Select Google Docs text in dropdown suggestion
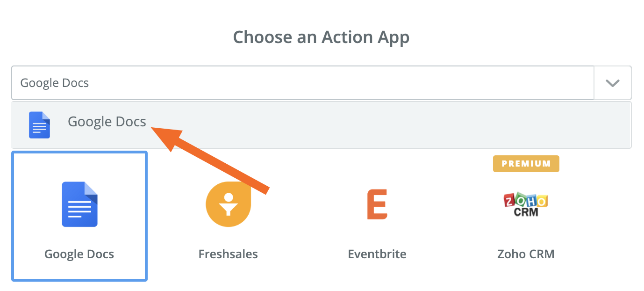This screenshot has height=291, width=644. (x=107, y=122)
